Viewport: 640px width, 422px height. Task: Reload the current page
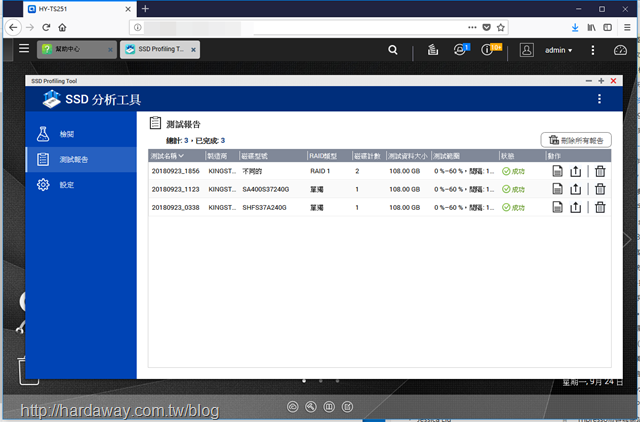(x=46, y=27)
